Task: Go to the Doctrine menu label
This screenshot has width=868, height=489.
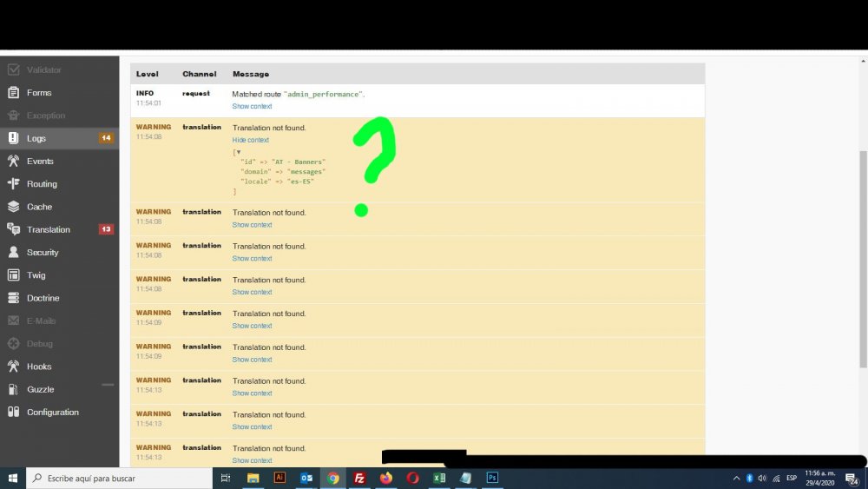Action: coord(43,298)
